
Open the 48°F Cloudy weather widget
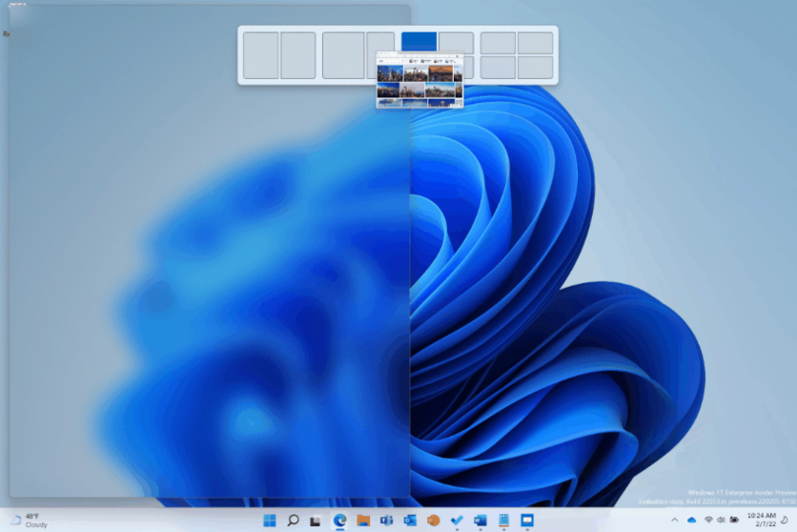coord(27,520)
